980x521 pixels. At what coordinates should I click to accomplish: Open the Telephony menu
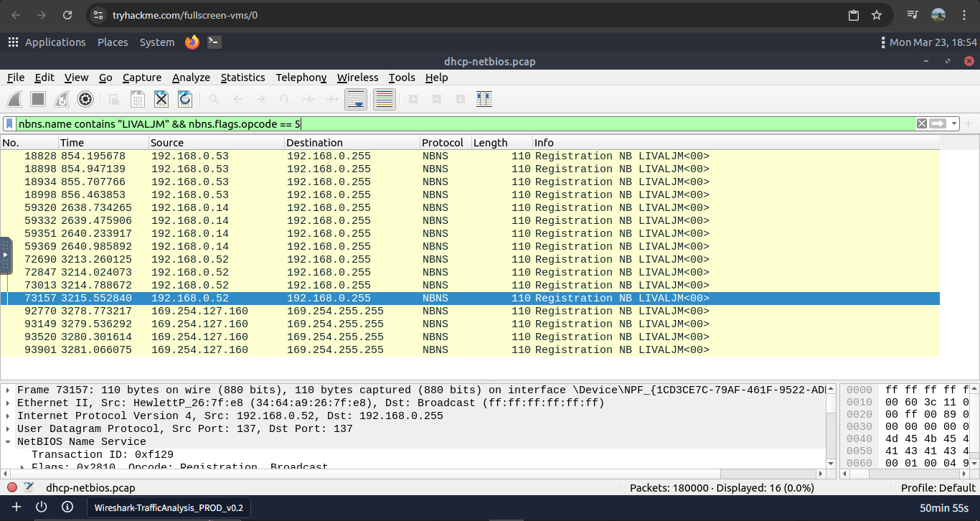click(x=301, y=78)
